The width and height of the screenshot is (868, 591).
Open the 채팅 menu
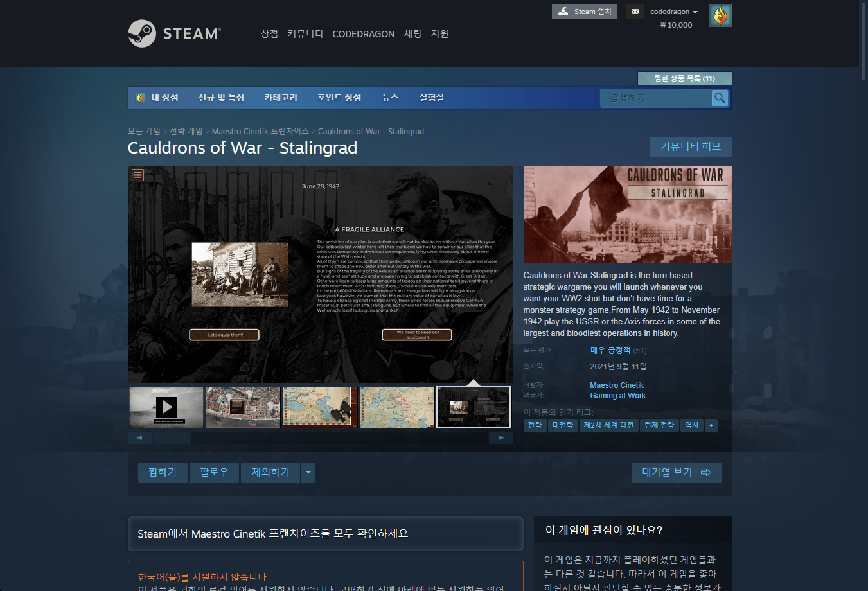pyautogui.click(x=412, y=34)
